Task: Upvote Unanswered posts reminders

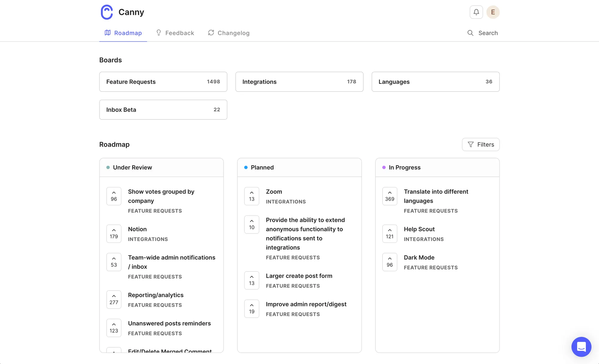Action: click(x=114, y=328)
